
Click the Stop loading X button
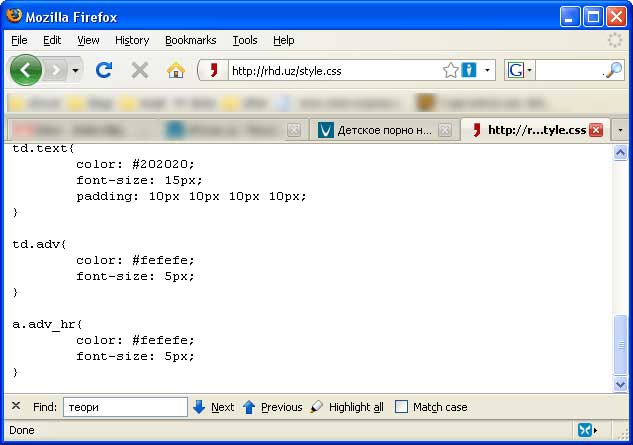(140, 70)
